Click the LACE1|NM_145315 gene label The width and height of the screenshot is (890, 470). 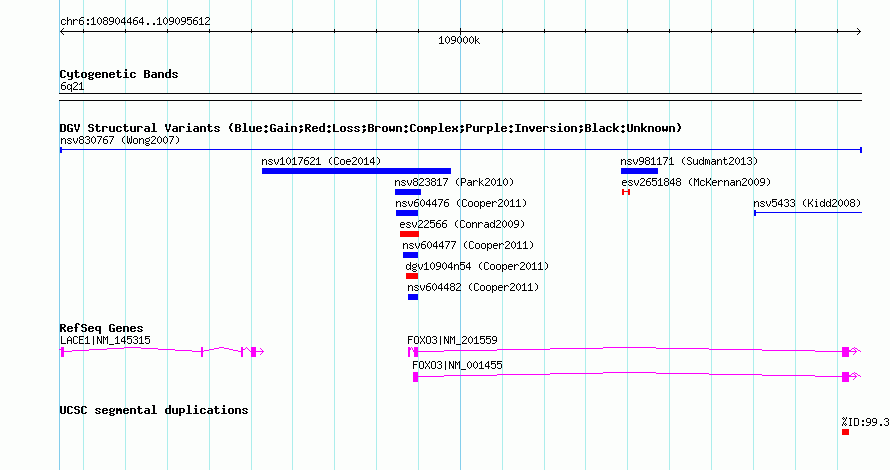point(105,341)
